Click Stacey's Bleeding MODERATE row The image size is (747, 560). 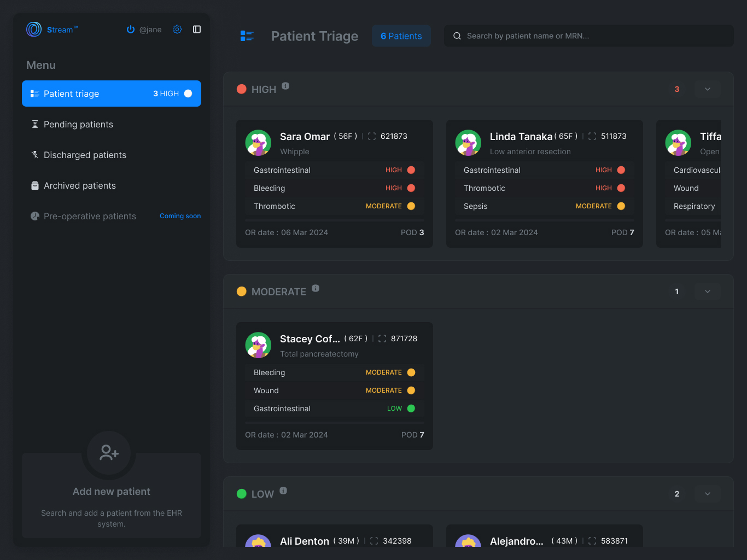pos(335,372)
